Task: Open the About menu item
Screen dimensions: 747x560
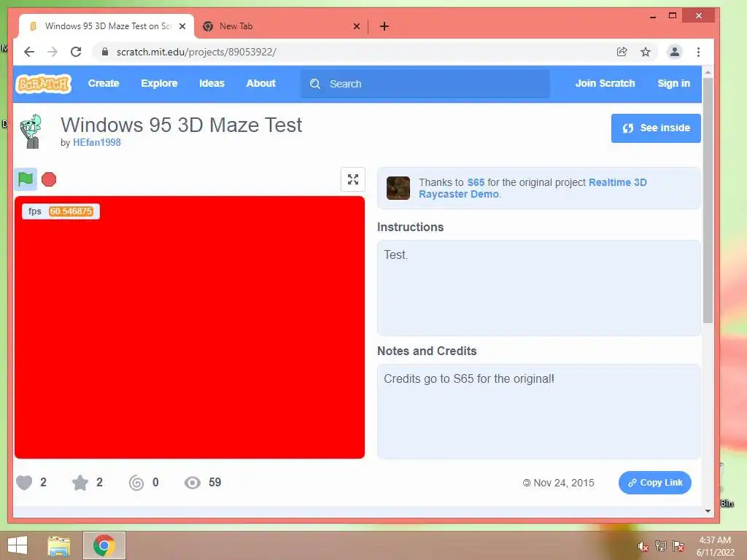Action: [260, 83]
